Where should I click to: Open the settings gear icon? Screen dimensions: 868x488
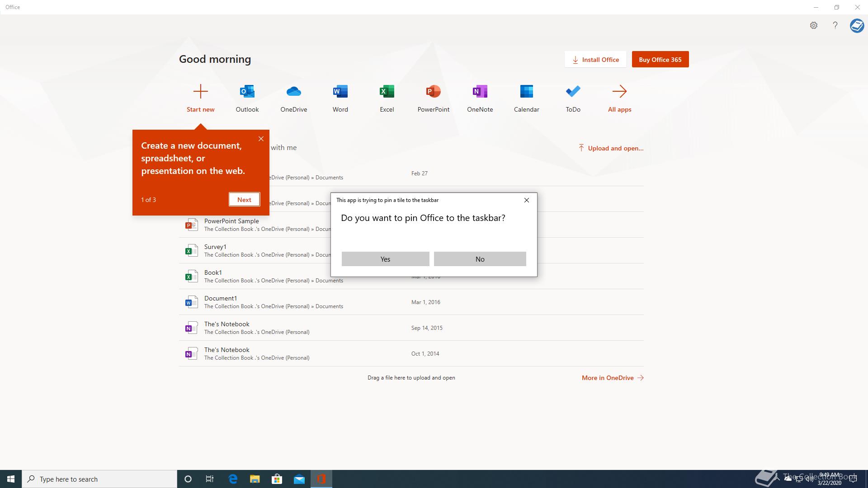(814, 25)
